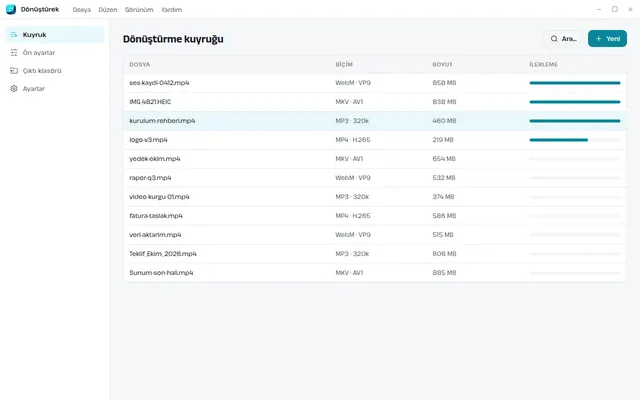
Task: Click the Ara search field
Action: click(x=563, y=39)
